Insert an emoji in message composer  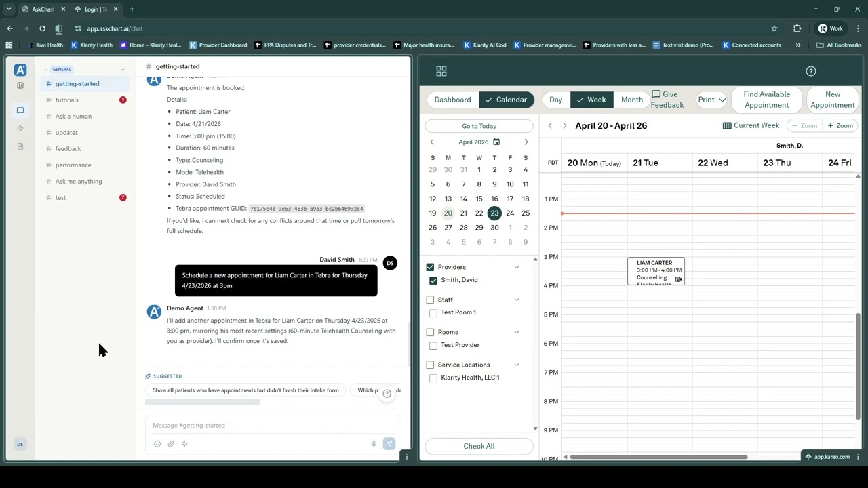point(157,444)
